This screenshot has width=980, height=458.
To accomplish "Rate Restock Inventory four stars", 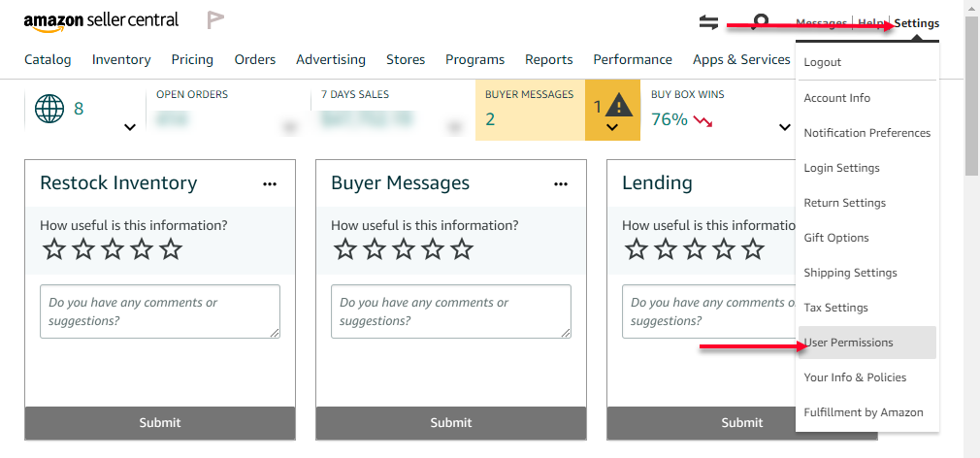I will coord(142,249).
